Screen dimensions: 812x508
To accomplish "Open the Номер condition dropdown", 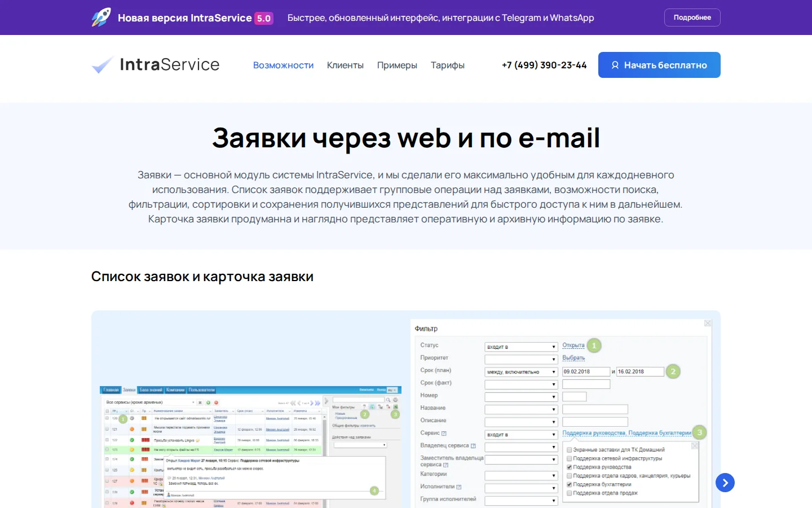I will [522, 397].
